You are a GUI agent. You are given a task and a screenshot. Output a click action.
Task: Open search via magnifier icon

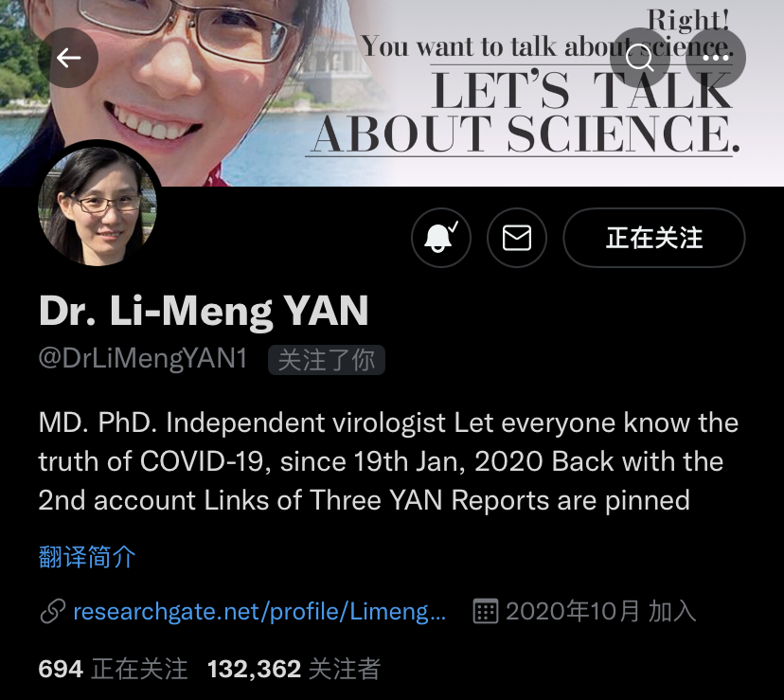(639, 58)
